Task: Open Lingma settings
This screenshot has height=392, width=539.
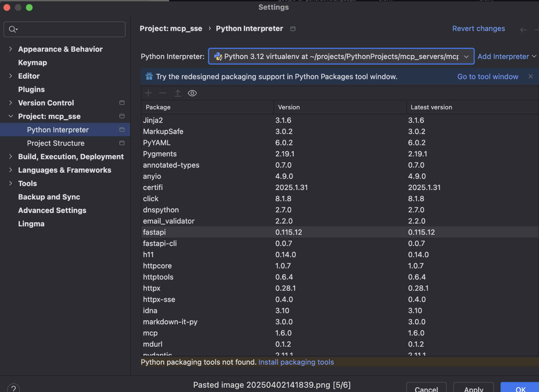Action: coord(31,224)
